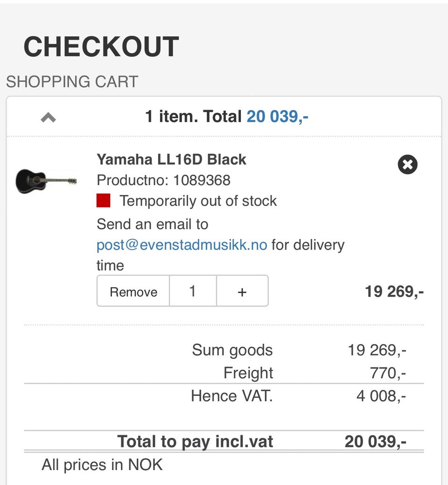Open the Yamaha guitar thumbnail image

(46, 180)
